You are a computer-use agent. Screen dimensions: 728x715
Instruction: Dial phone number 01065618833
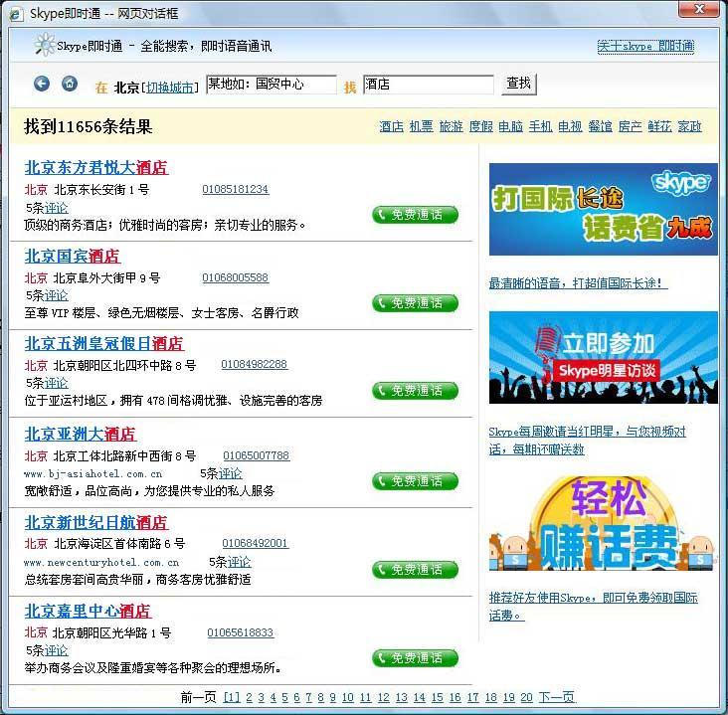pyautogui.click(x=241, y=632)
